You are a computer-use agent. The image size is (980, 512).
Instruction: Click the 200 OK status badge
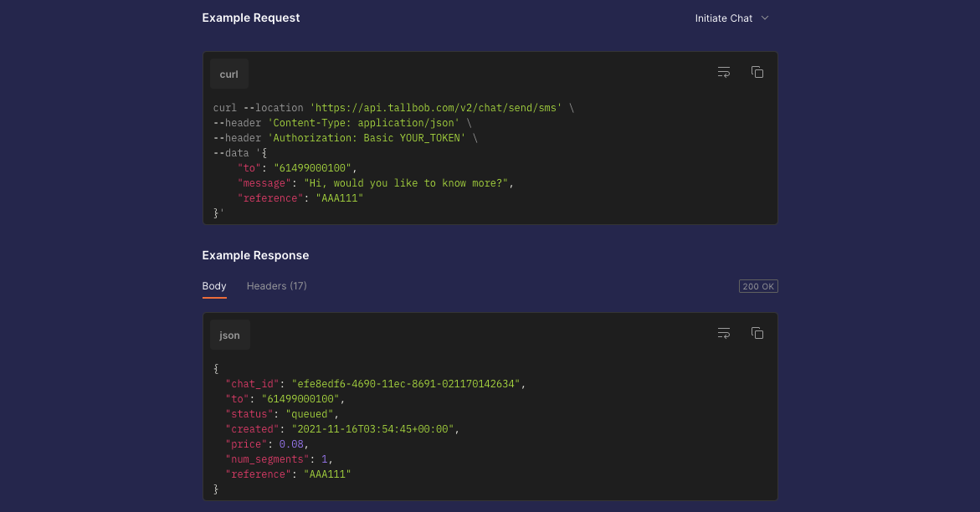coord(758,286)
